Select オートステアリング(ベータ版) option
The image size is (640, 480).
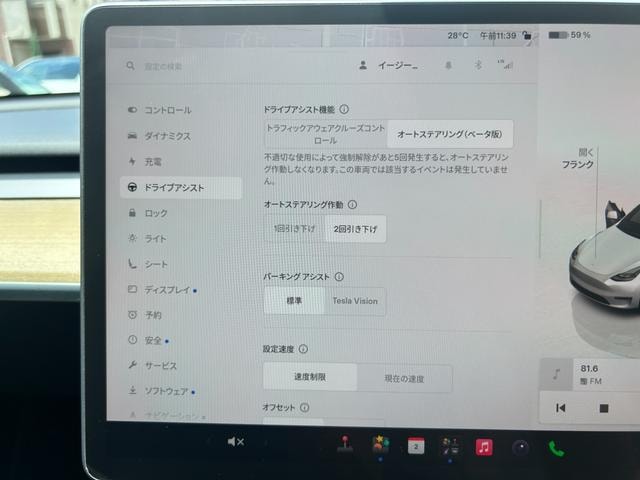coord(449,134)
